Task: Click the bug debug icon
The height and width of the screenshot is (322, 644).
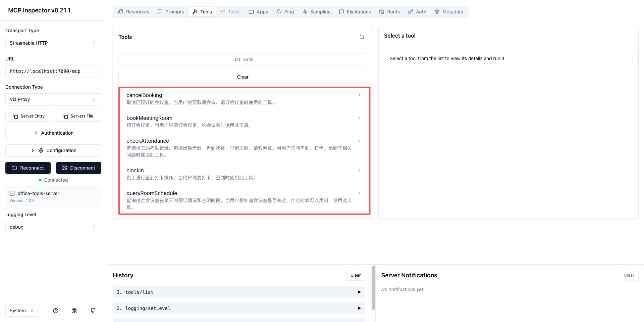Action: point(74,311)
